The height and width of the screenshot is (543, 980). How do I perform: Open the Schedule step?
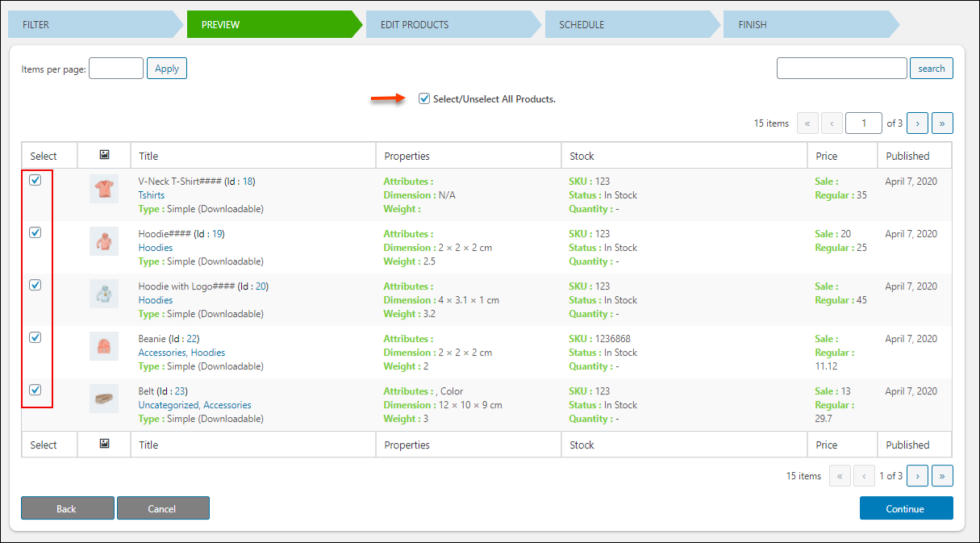pos(632,24)
